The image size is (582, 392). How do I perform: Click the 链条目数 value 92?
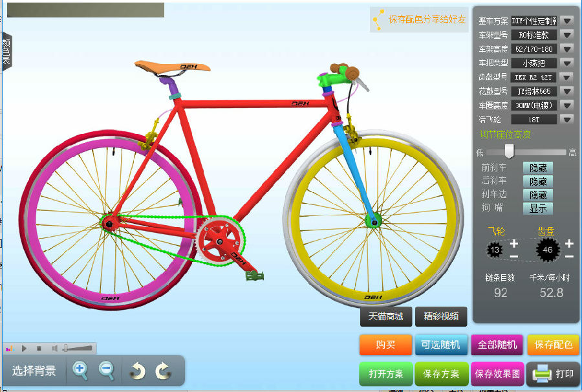pos(500,293)
